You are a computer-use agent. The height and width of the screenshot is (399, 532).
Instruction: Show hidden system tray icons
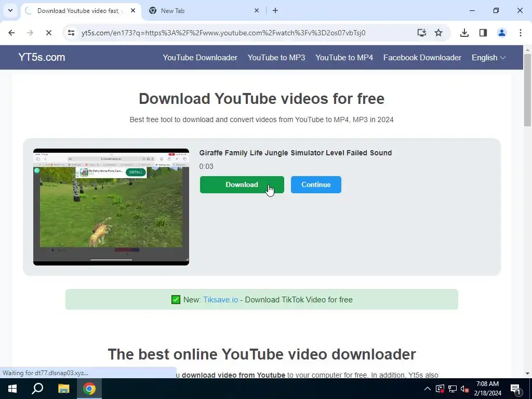[428, 389]
